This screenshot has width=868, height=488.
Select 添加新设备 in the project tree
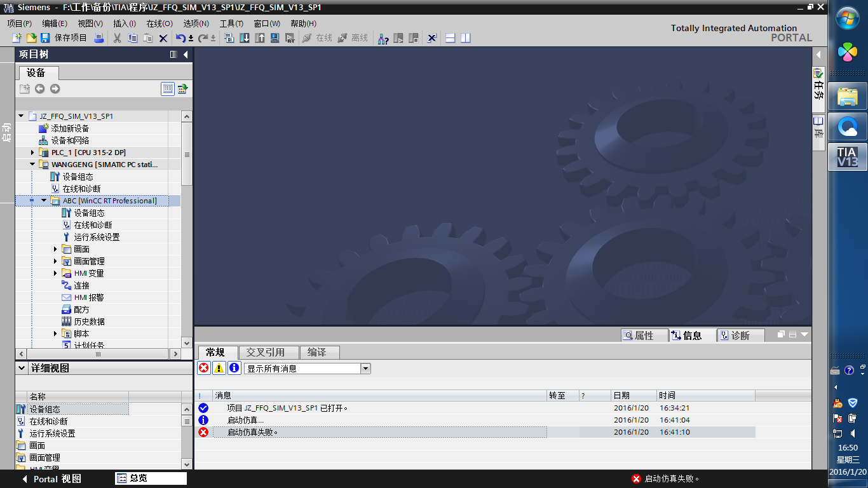(70, 128)
